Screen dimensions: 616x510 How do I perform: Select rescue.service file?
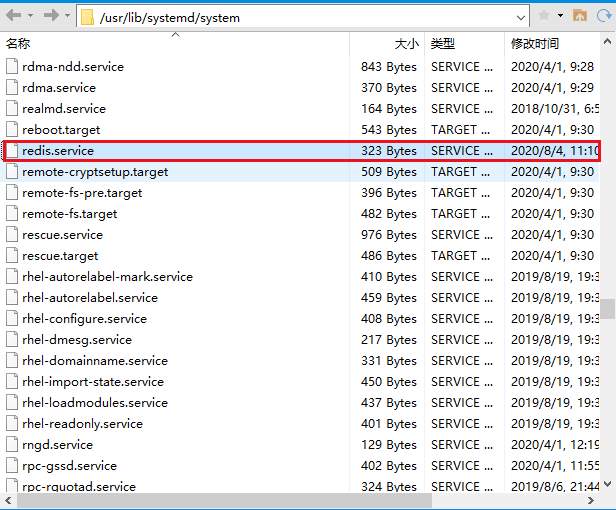point(62,235)
